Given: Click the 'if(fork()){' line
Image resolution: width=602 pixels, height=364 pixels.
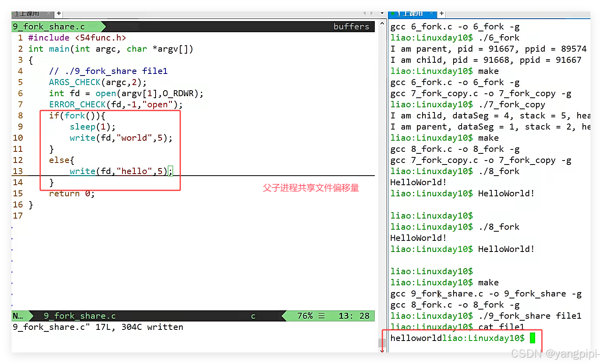Looking at the screenshot, I should tap(77, 116).
